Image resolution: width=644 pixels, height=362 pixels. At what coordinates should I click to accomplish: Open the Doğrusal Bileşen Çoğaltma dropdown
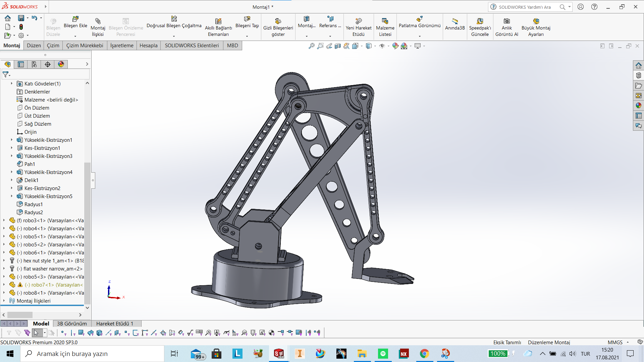point(174,36)
